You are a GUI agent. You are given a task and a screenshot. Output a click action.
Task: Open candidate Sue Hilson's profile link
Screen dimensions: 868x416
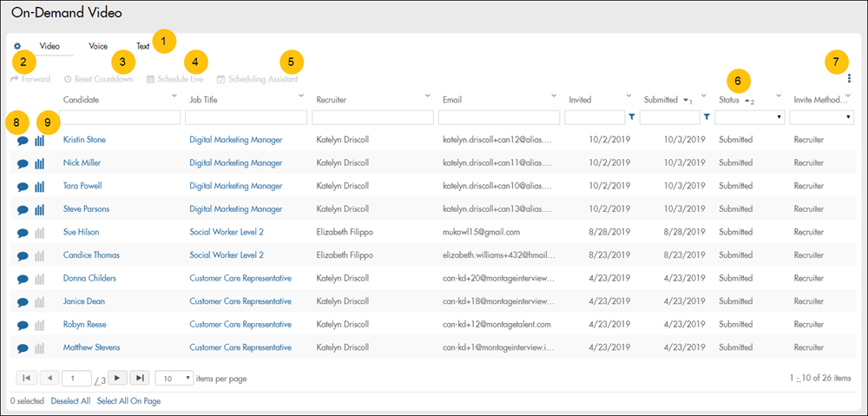pos(81,232)
